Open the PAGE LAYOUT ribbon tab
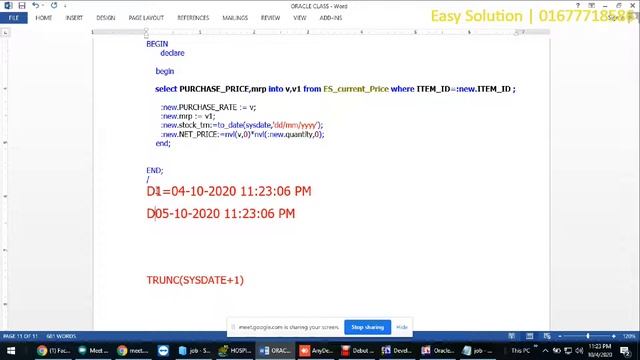This screenshot has width=640, height=360. pos(146,18)
